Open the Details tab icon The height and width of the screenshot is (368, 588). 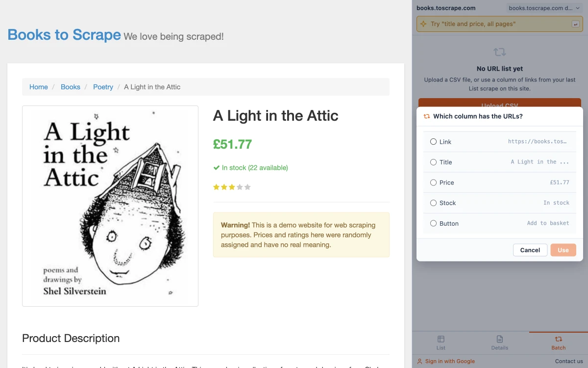tap(500, 339)
